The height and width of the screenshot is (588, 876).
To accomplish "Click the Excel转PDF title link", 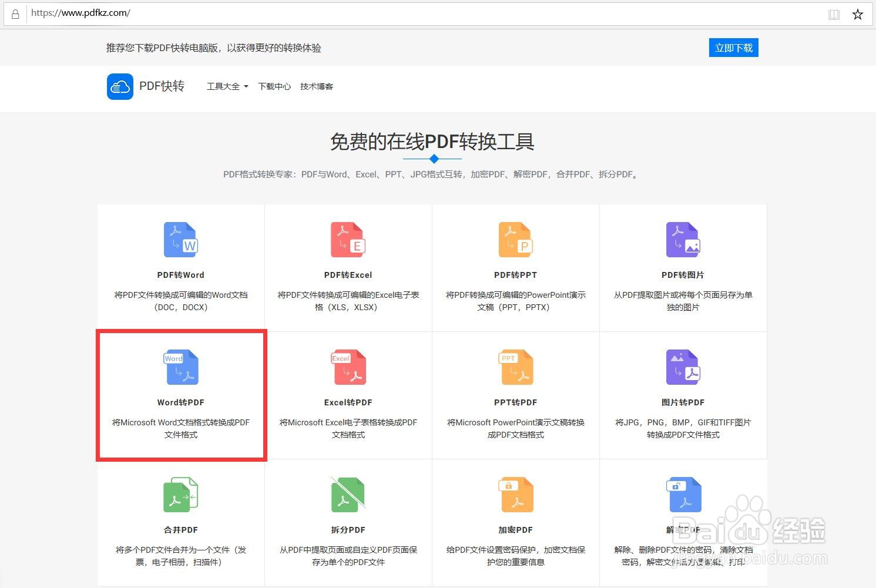I will [x=348, y=402].
